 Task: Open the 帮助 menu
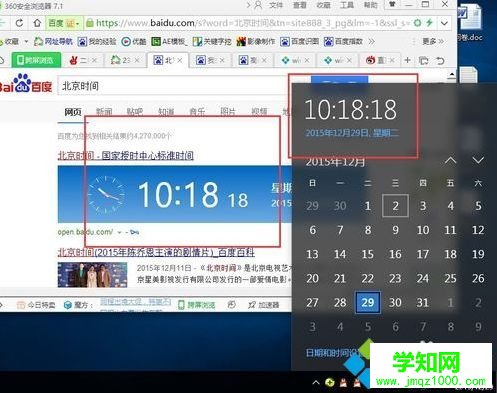[370, 5]
